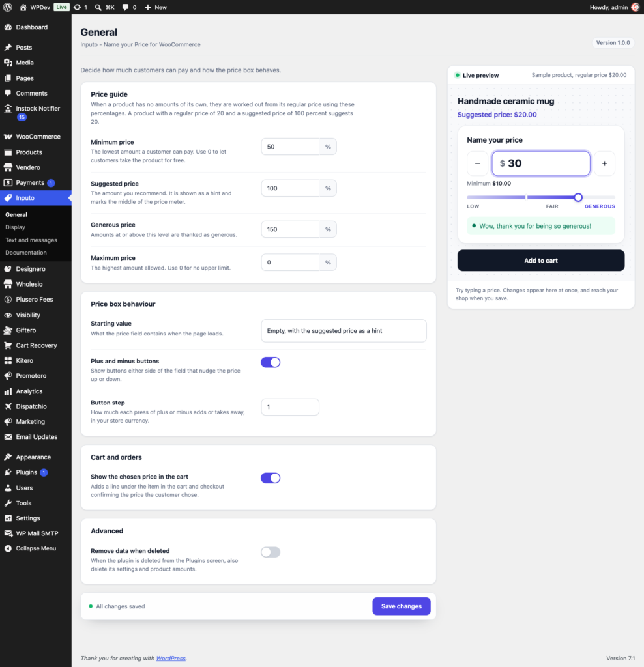Toggle Plus and minus buttons switch

pos(271,362)
